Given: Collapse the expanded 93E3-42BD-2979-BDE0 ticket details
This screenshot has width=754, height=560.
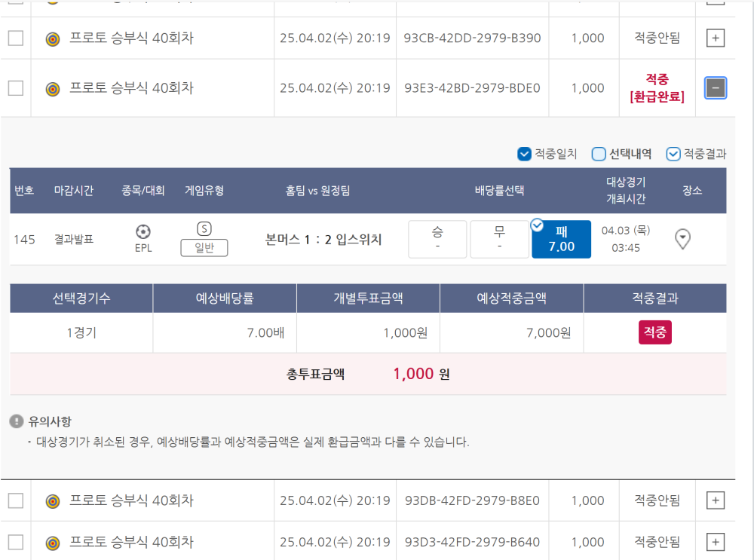Looking at the screenshot, I should click(716, 88).
